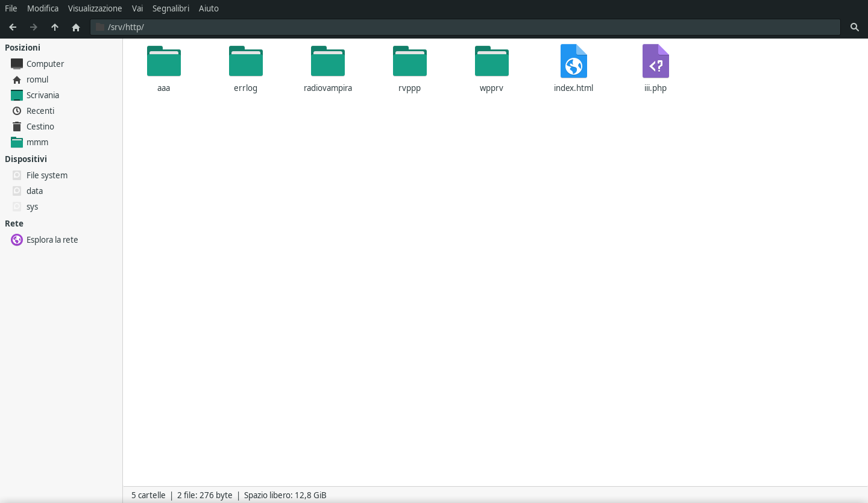Screen dimensions: 868x503
Task: Click the back navigation arrow
Action: pos(13,27)
